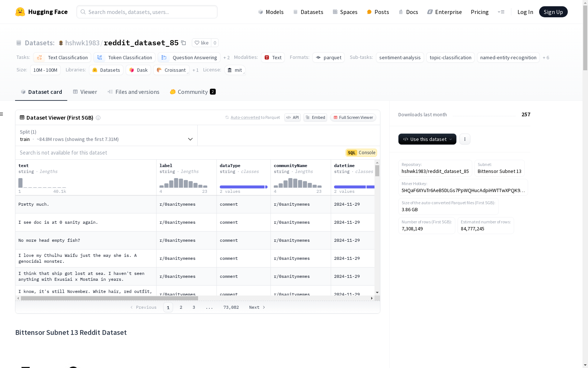Open the navigation extras menu icon

501,12
